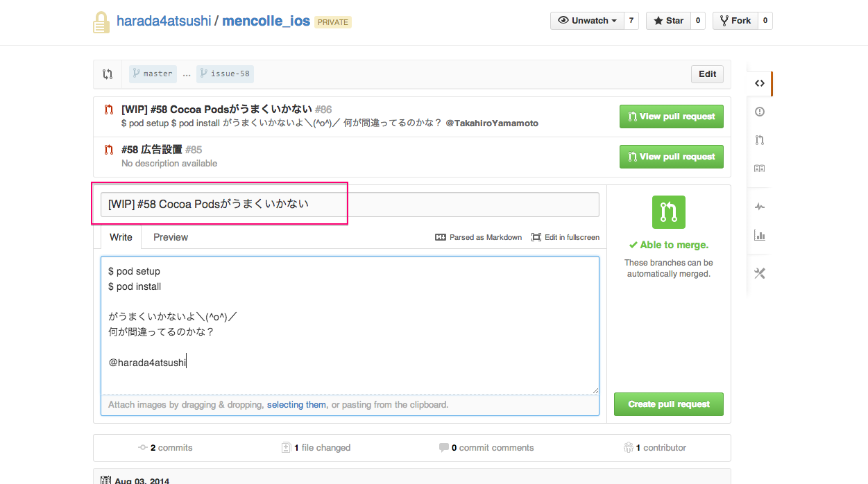
Task: Open the Graphs bar-chart icon in sidebar
Action: (x=759, y=235)
